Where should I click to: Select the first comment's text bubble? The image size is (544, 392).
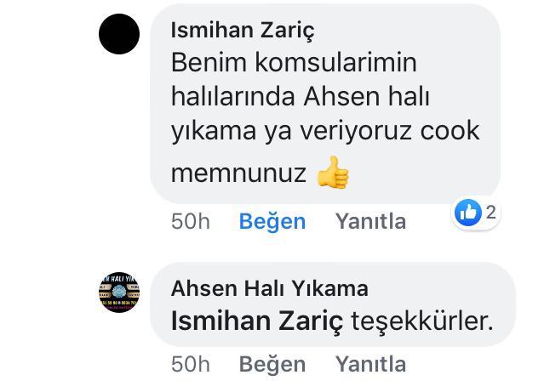[325, 104]
